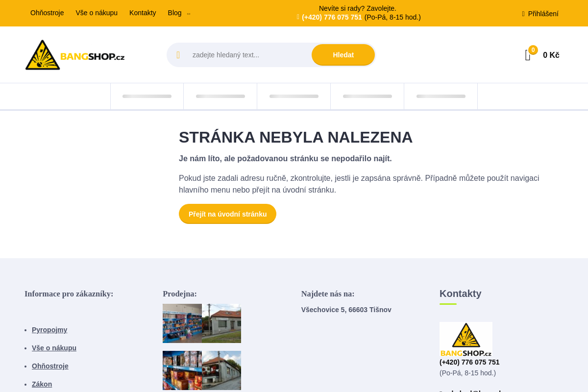588x392 pixels.
Task: Click the Přejít na úvodní stránku button
Action: 227,214
